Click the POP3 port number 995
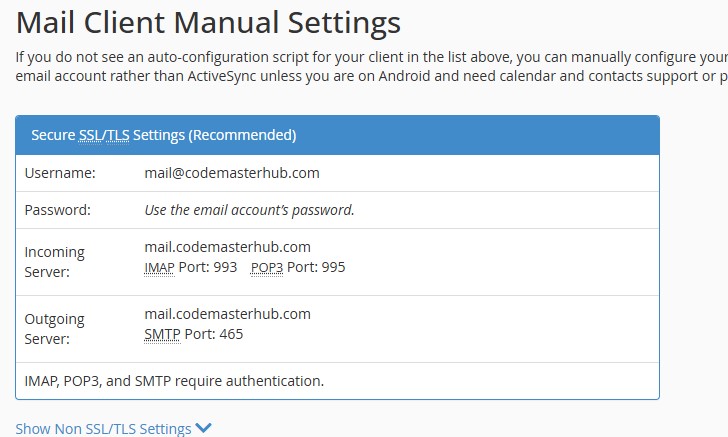The image size is (728, 437). pyautogui.click(x=332, y=267)
